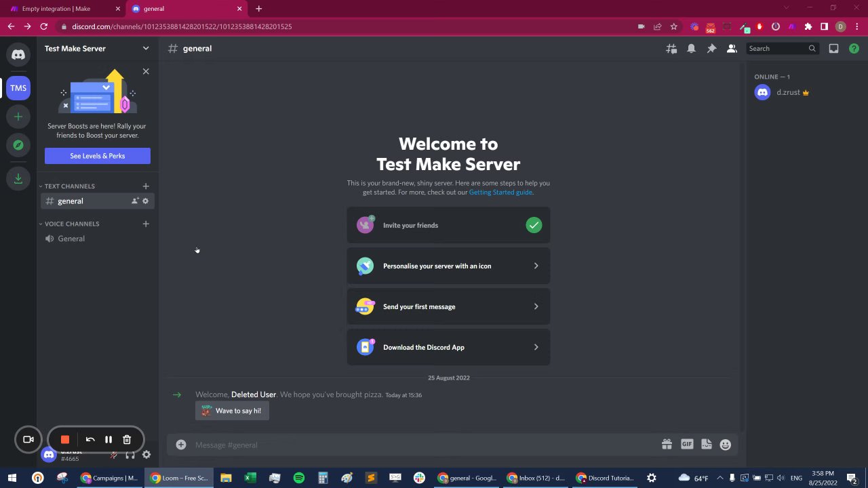Open Discord home direct messages

pos(18,55)
